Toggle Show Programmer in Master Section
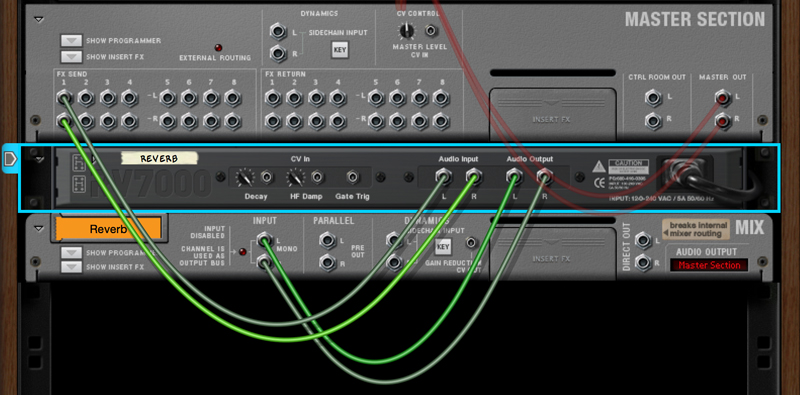This screenshot has width=800, height=395. click(x=71, y=41)
